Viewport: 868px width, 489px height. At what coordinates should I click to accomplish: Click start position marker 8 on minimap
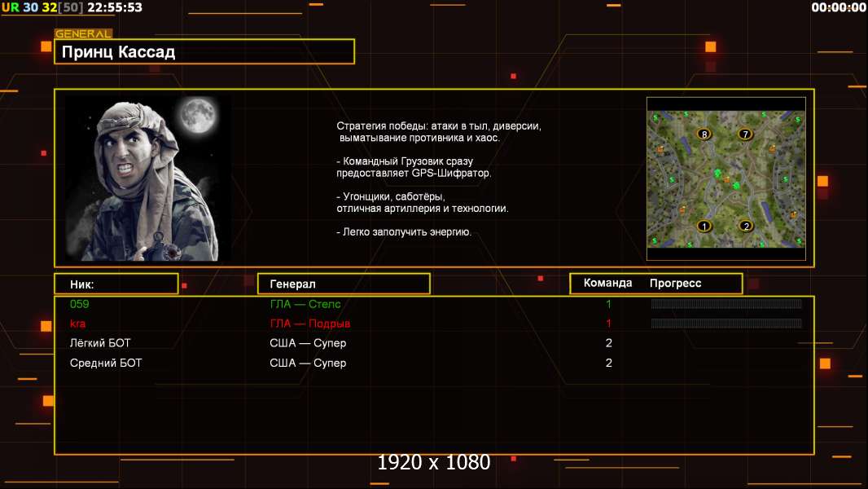(704, 134)
